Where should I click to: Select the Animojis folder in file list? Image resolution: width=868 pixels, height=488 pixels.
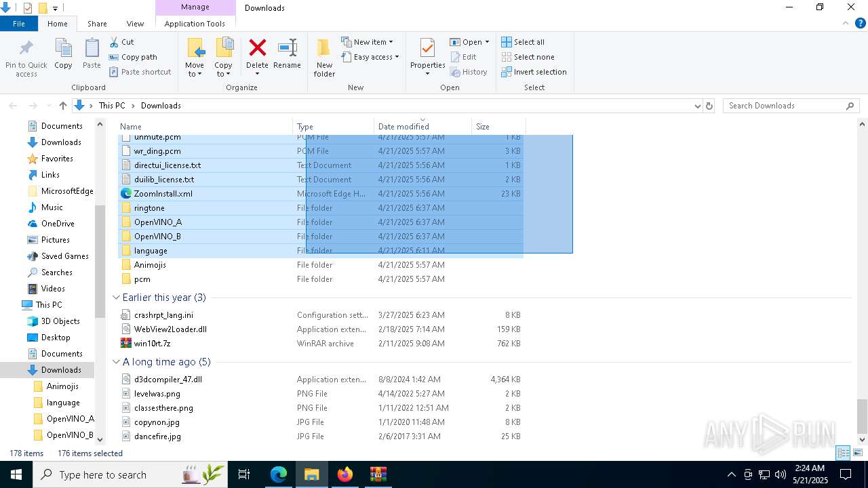click(x=321, y=265)
